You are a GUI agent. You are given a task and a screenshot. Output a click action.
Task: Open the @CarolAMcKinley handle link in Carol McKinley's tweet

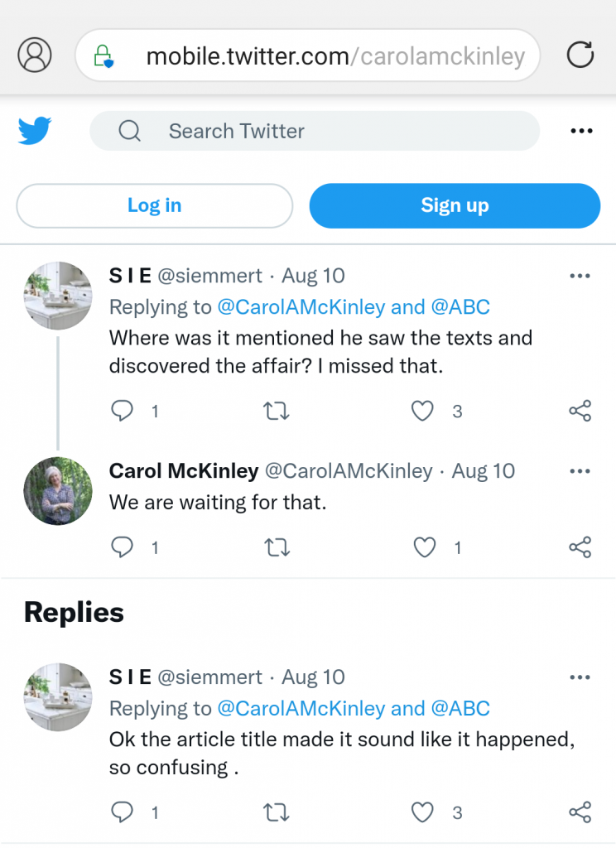tap(348, 471)
